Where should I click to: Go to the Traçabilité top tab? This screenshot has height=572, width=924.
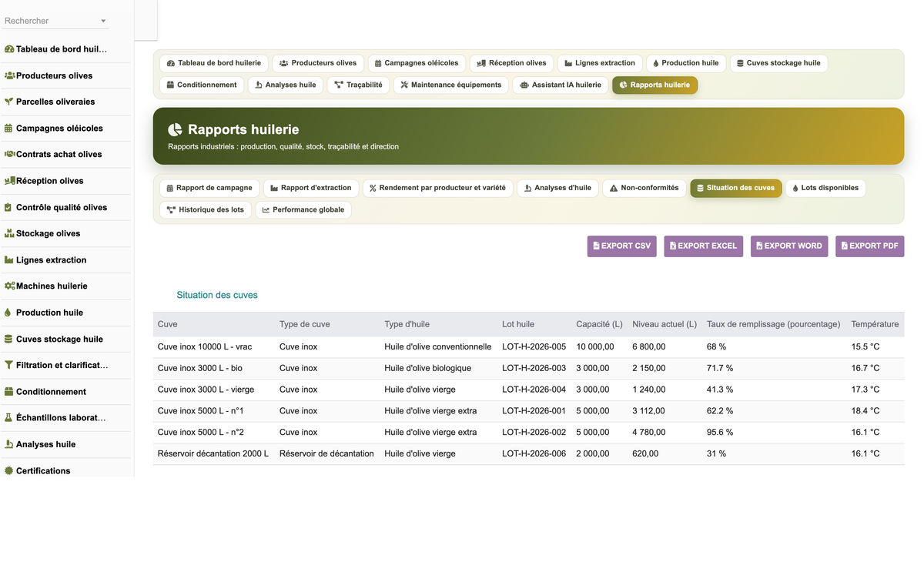[x=358, y=85]
